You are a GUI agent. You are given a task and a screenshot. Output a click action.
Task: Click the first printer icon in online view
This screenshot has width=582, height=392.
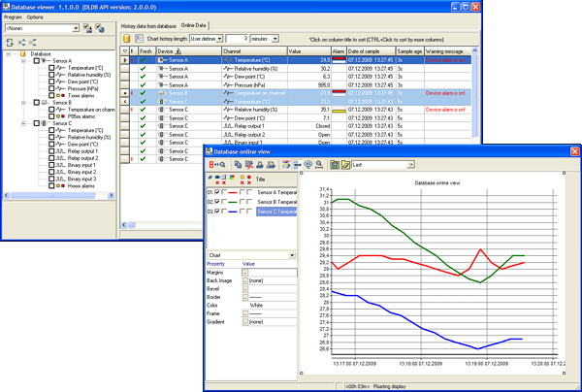260,164
